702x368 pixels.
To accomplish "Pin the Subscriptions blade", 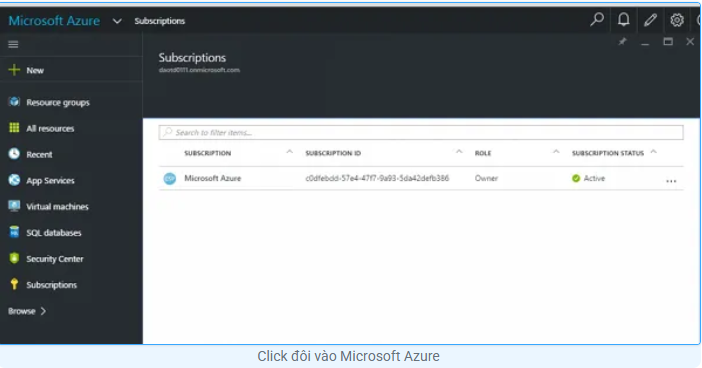I will pos(622,42).
